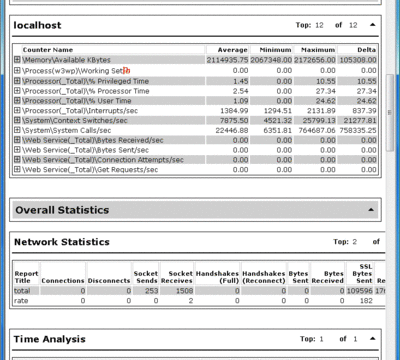Select SSL Bytes Sent total 109596

[360, 291]
